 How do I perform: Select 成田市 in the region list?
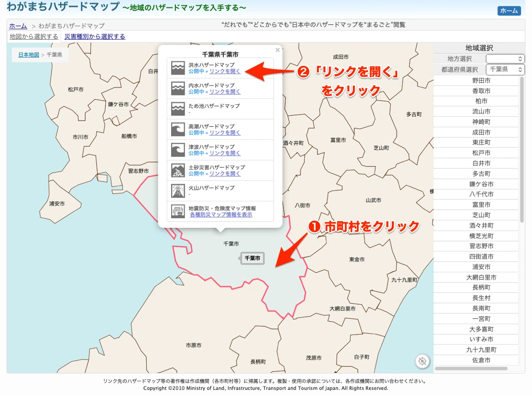pos(476,132)
